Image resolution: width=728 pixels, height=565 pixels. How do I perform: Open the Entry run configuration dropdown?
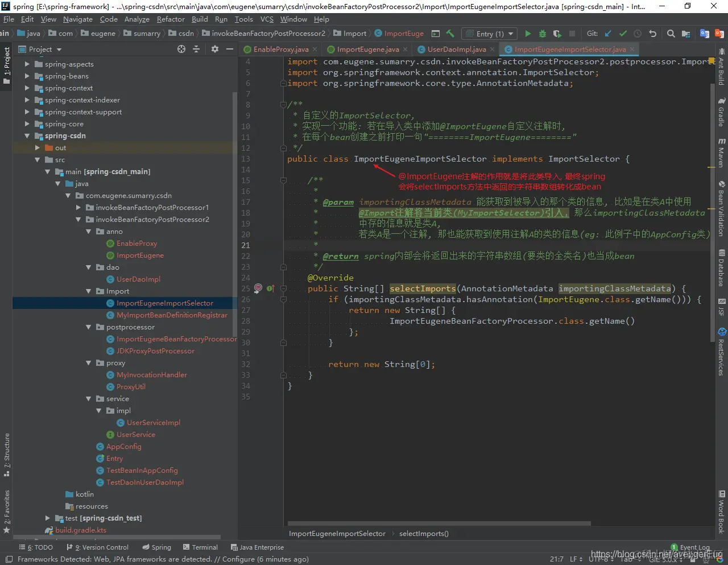click(x=489, y=34)
